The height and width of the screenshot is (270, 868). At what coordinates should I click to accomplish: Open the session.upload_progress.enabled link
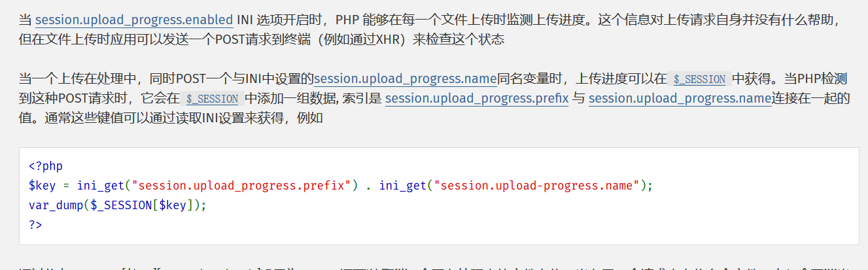[133, 19]
